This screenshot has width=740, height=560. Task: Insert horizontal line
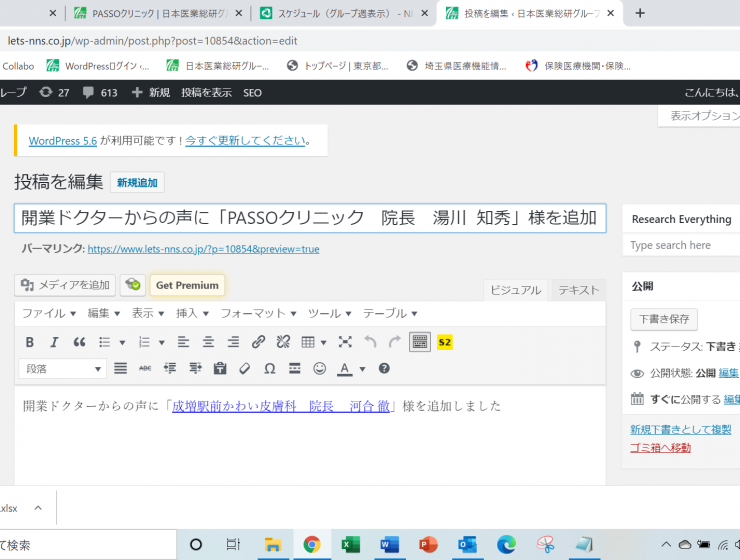pos(294,368)
